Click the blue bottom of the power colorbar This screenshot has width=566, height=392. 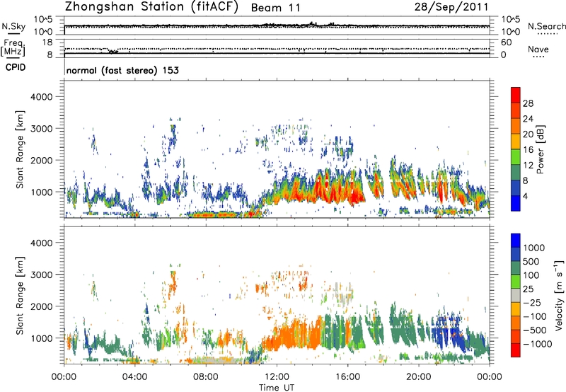pos(516,204)
